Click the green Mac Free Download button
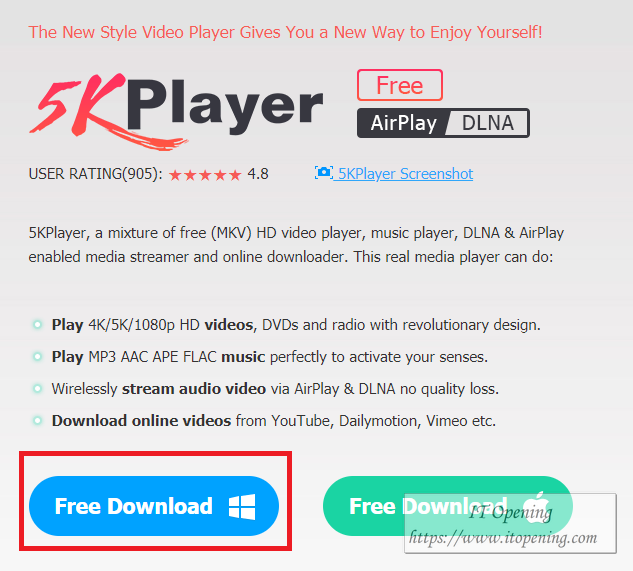 (x=448, y=506)
